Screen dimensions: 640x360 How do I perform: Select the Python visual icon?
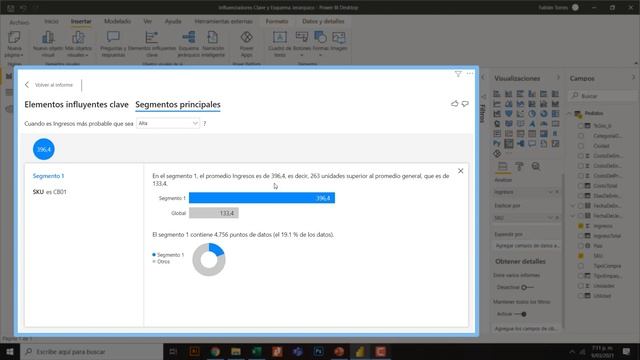click(497, 144)
